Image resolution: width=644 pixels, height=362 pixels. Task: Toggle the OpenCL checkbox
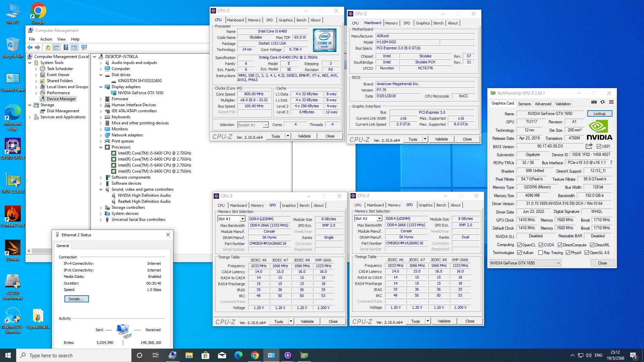[519, 245]
